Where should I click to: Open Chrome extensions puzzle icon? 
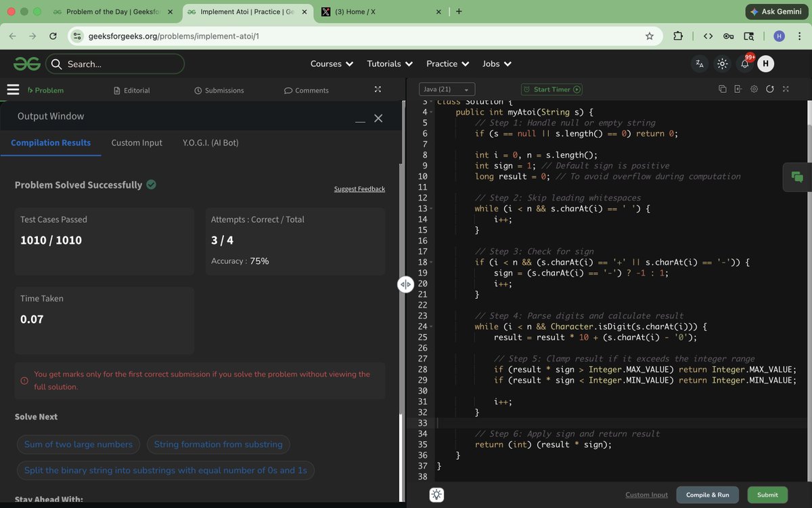coord(678,36)
